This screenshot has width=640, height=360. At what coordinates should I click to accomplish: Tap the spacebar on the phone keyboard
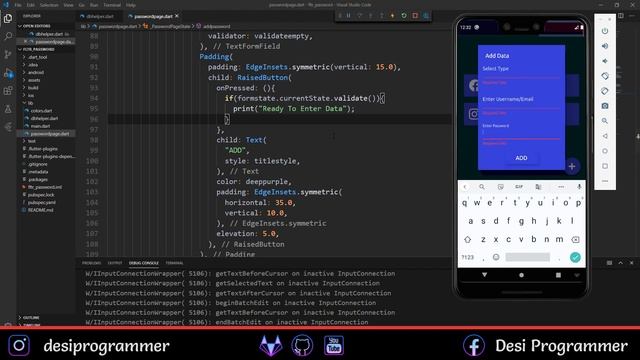527,257
